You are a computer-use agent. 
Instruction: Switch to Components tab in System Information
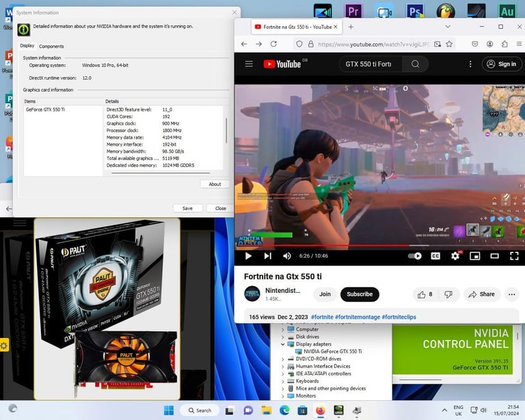click(51, 47)
